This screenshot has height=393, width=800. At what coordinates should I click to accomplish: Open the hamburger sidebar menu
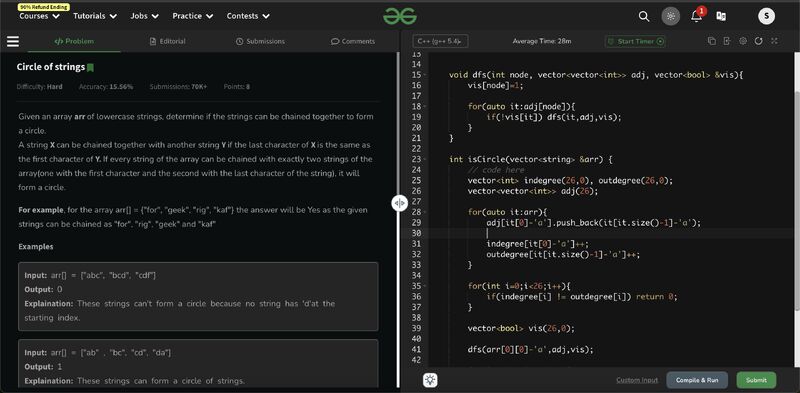pos(13,41)
